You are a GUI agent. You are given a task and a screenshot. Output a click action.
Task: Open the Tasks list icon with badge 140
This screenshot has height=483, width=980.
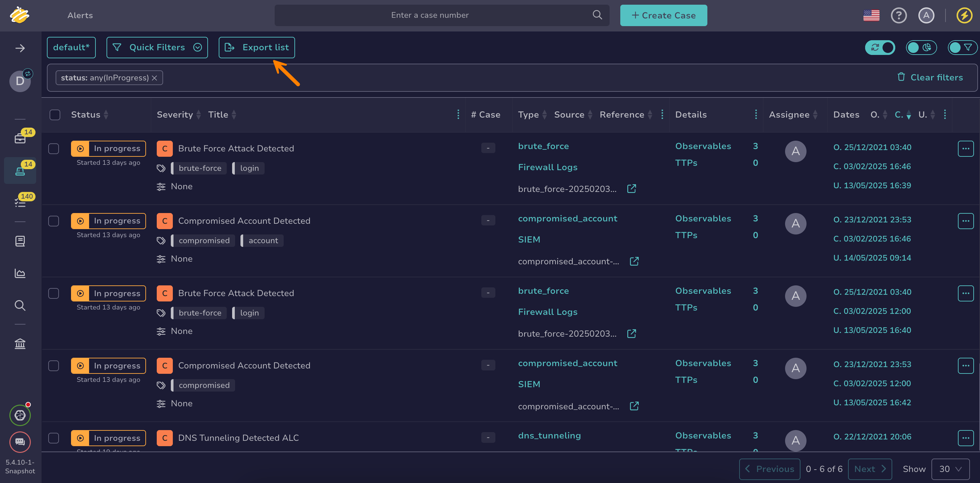point(20,202)
